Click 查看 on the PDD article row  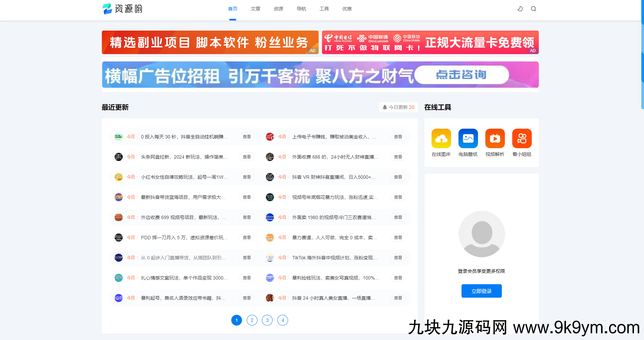tap(247, 237)
